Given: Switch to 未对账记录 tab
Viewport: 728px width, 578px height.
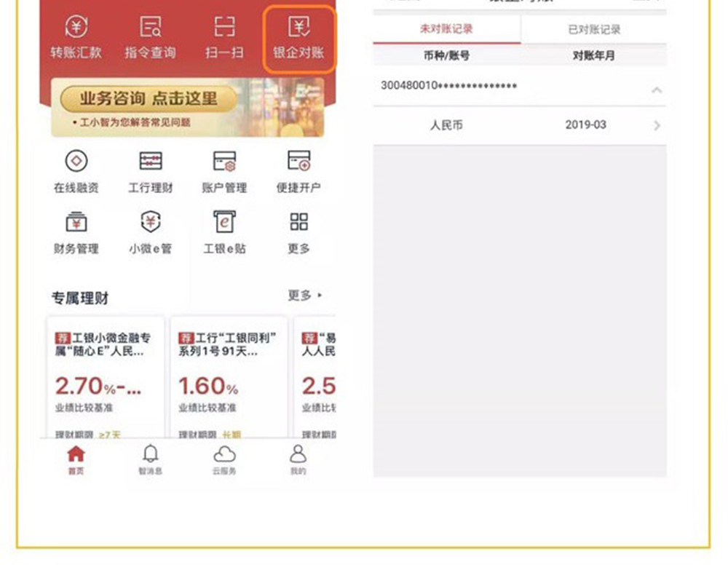Looking at the screenshot, I should pos(447,29).
